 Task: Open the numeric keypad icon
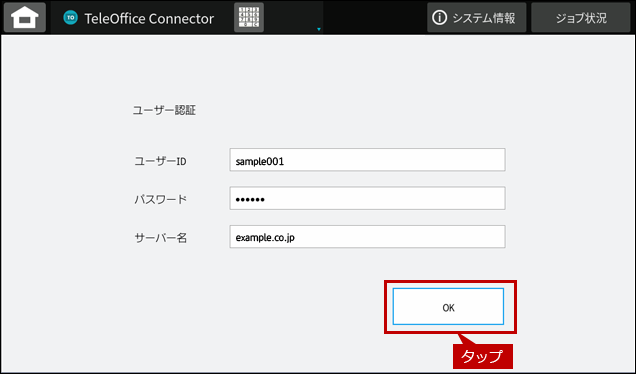tap(249, 17)
